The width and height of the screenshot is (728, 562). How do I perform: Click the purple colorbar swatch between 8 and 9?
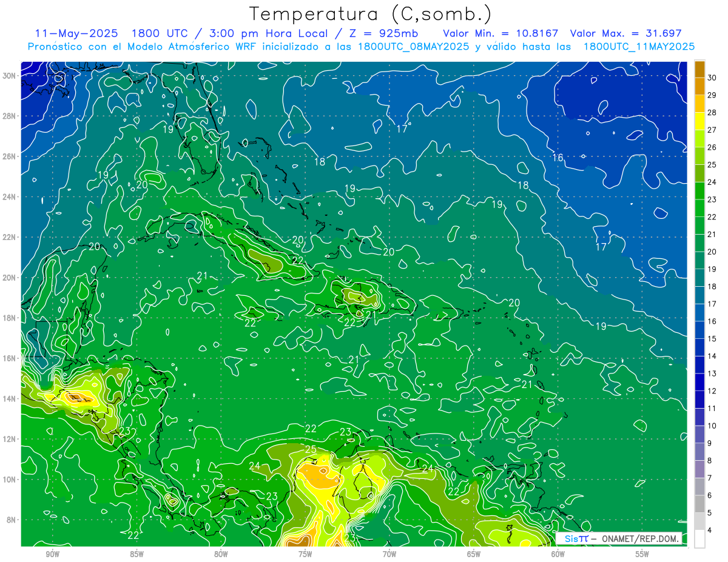coord(700,452)
